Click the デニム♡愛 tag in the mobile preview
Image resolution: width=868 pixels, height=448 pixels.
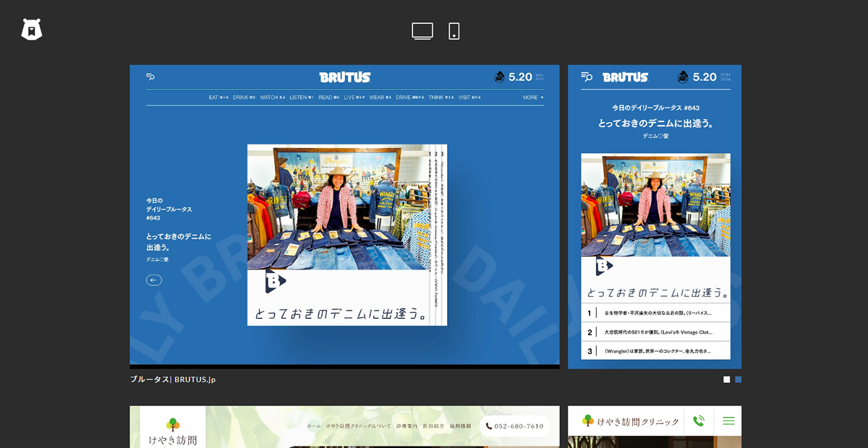656,136
